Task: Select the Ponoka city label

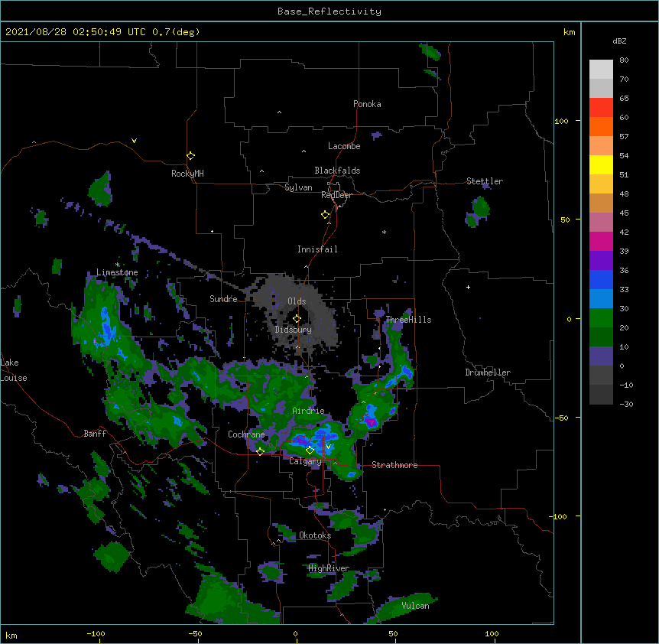Action: pyautogui.click(x=367, y=104)
